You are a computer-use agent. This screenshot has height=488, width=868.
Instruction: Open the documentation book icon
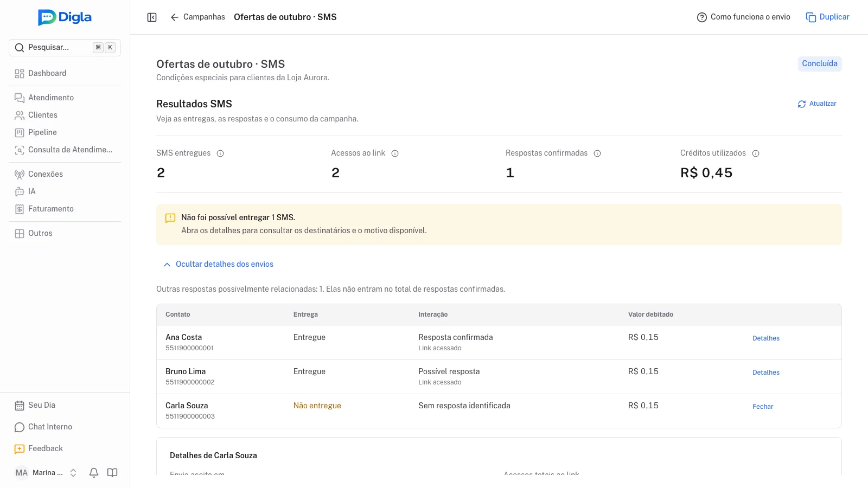[x=112, y=473]
